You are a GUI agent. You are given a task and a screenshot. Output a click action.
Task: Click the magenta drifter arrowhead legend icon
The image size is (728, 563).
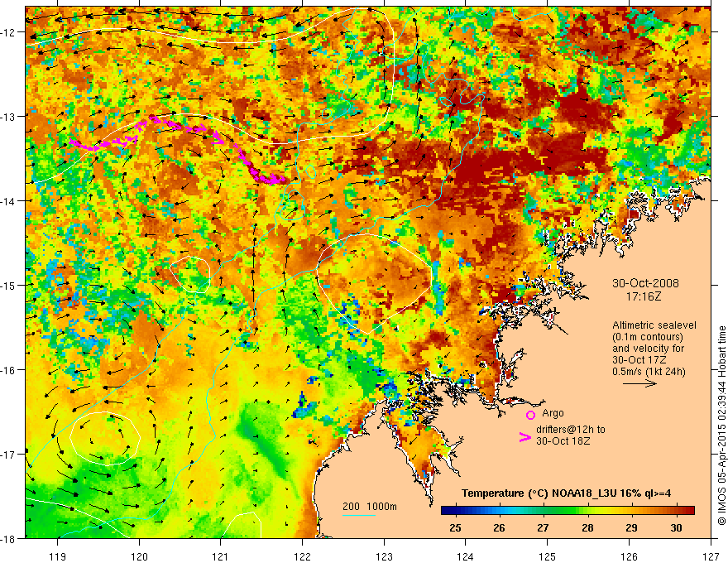click(524, 437)
